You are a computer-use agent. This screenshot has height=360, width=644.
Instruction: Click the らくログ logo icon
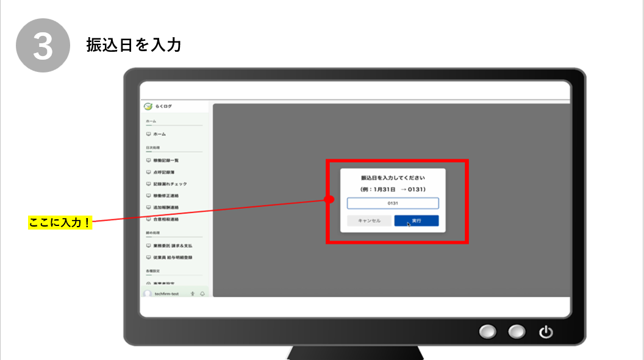tap(148, 106)
